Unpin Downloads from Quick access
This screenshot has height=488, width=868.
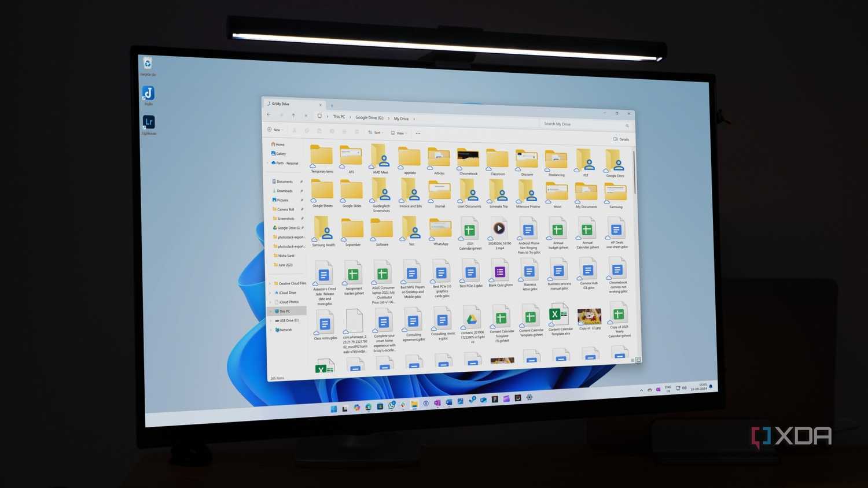pos(301,191)
